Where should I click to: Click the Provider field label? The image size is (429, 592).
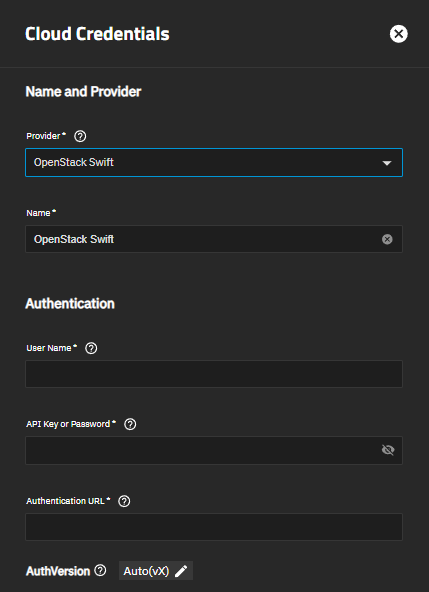pos(43,136)
